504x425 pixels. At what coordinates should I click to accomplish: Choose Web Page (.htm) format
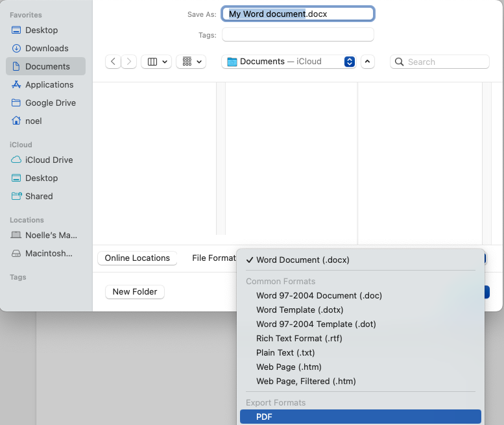(361, 367)
